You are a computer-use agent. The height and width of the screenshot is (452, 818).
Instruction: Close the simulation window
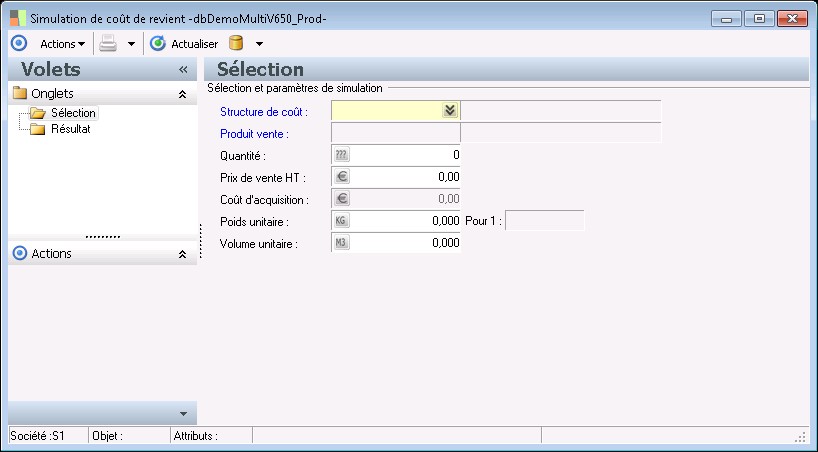(792, 19)
